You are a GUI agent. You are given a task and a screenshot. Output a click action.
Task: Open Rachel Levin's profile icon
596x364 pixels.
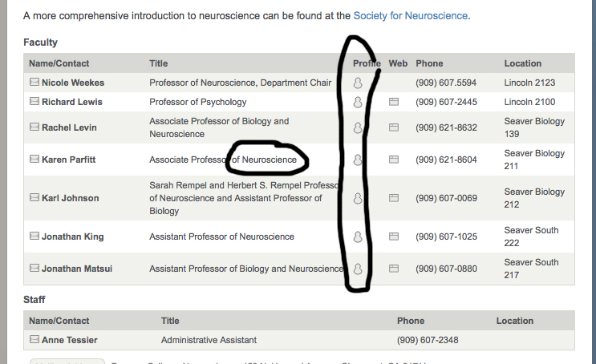click(359, 127)
